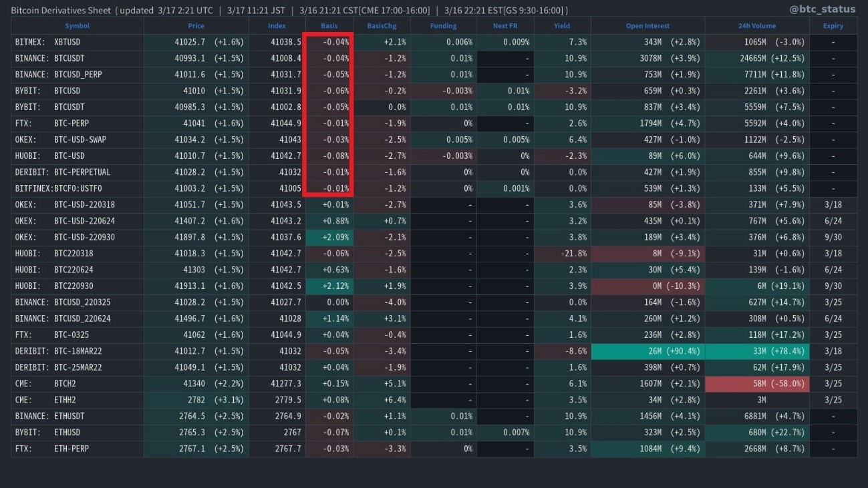Screen dimensions: 868x488
Task: Click the 58M (-58.0%) volume cell
Action: click(x=757, y=384)
